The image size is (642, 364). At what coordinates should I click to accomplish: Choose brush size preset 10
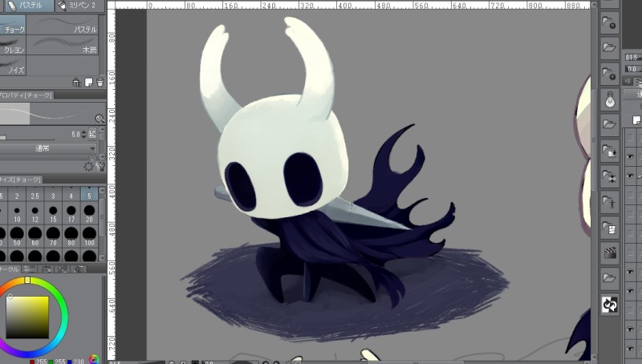click(17, 214)
